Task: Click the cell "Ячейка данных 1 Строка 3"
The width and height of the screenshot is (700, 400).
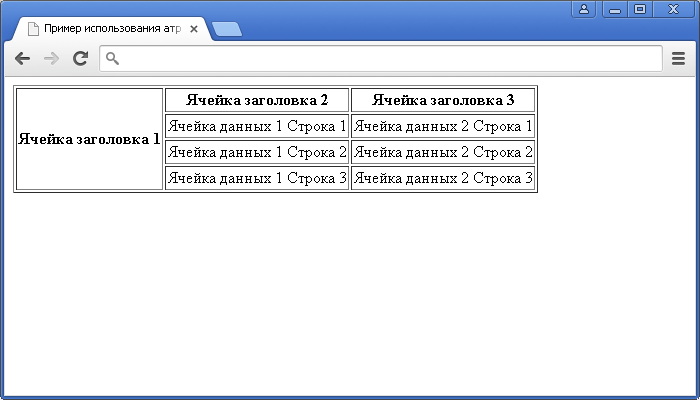Action: click(x=257, y=178)
